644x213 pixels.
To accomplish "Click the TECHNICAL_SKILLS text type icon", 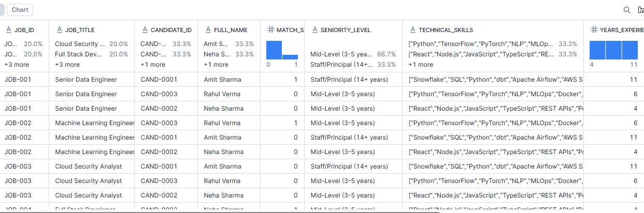I will (412, 30).
